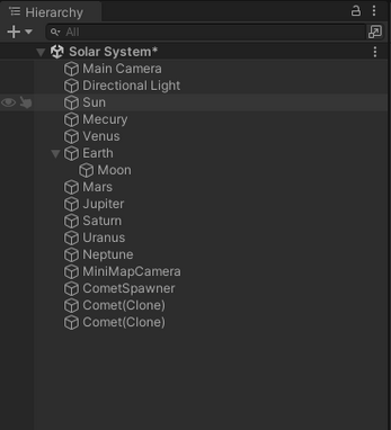Click the Unity scene icon of Solar System

coord(57,52)
